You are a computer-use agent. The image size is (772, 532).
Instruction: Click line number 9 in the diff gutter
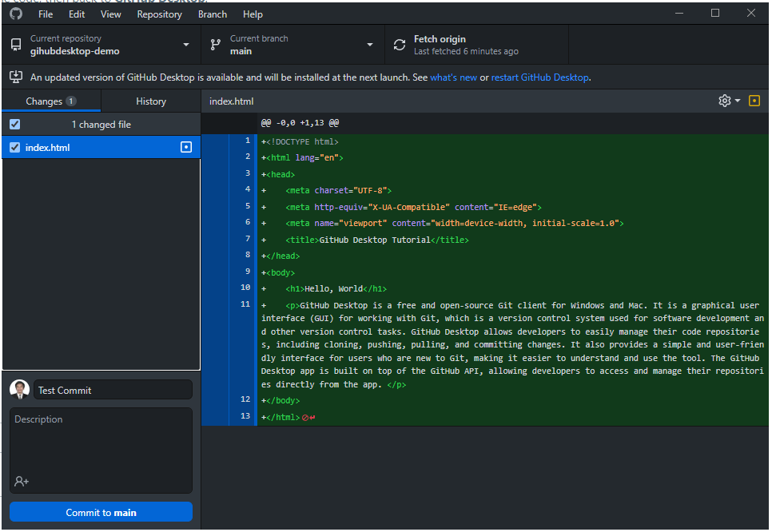click(x=248, y=271)
